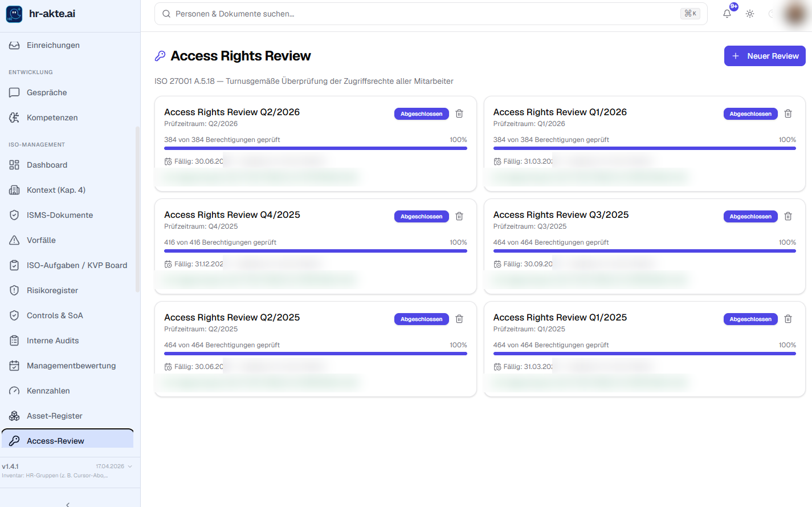Delete the Access Rights Review Q1/2026 card
Screen dimensions: 812x507
pyautogui.click(x=788, y=113)
